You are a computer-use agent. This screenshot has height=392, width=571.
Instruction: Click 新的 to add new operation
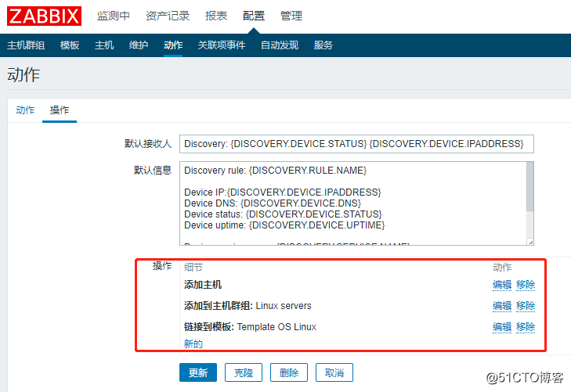(193, 343)
